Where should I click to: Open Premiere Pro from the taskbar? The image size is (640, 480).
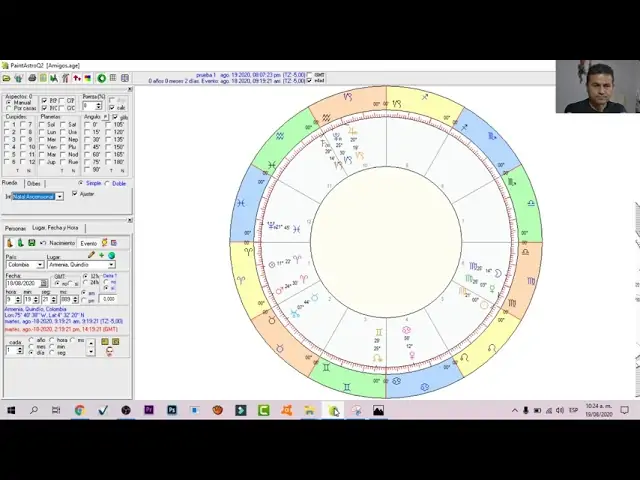click(149, 410)
